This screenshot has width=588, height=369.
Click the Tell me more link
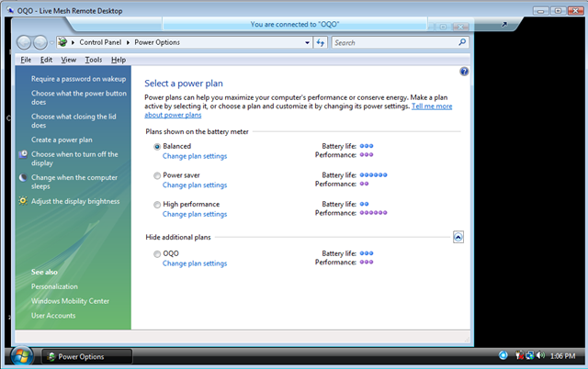tap(432, 106)
